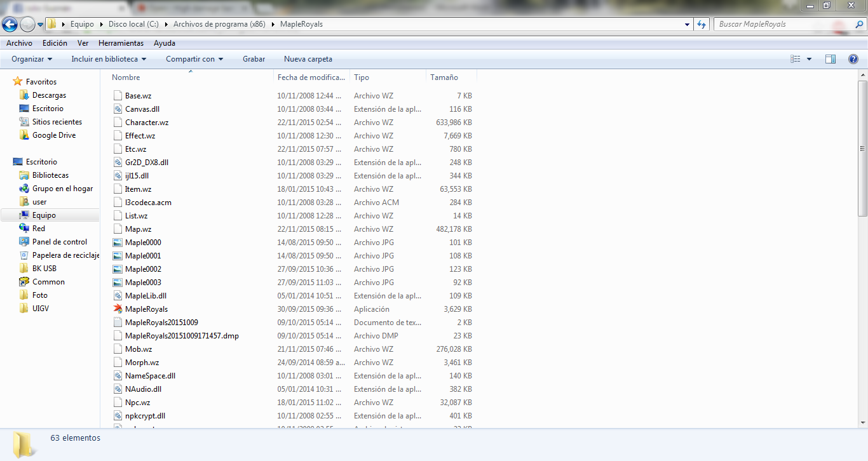Select the Gr2D_DX8.dll file icon
This screenshot has height=461, width=868.
click(117, 163)
